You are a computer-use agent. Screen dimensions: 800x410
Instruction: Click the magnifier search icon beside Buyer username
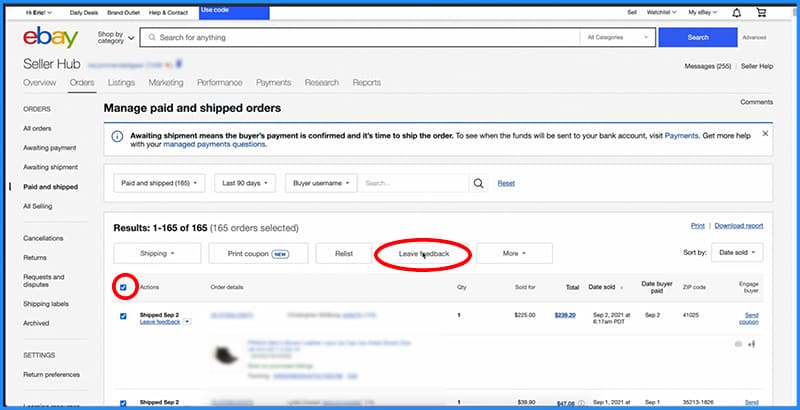tap(478, 183)
